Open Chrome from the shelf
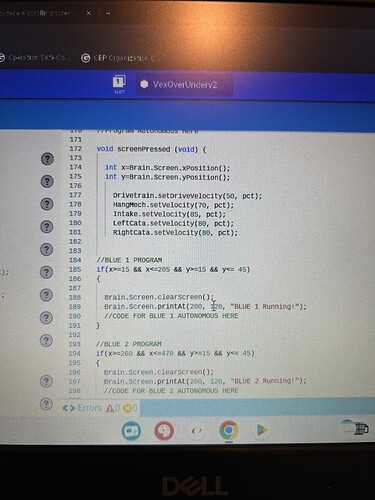This screenshot has width=375, height=500. tap(229, 430)
